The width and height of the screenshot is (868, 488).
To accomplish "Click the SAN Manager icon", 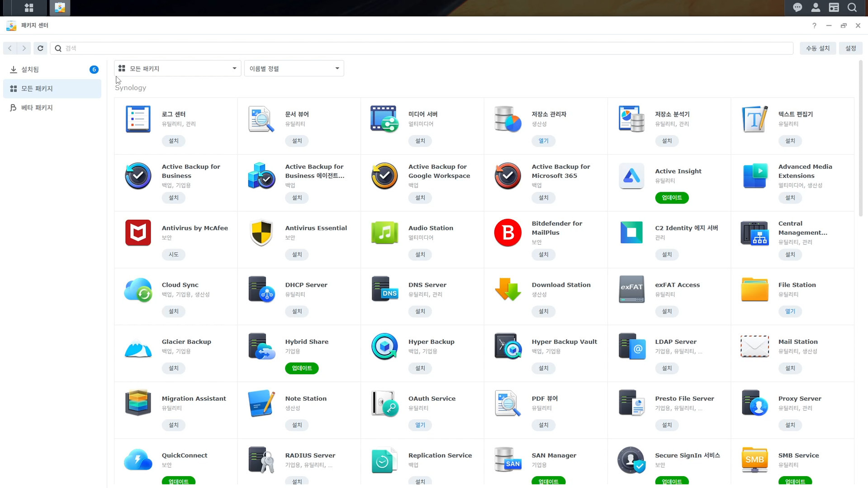I will click(508, 460).
